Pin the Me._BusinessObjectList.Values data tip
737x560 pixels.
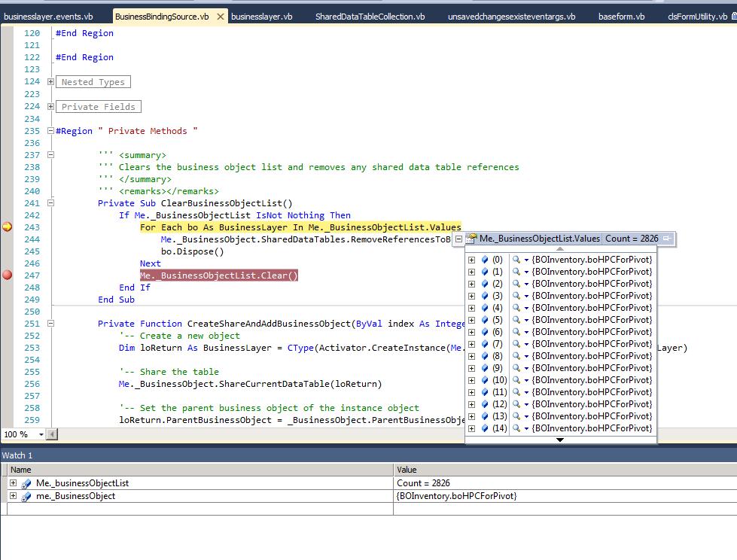coord(667,239)
